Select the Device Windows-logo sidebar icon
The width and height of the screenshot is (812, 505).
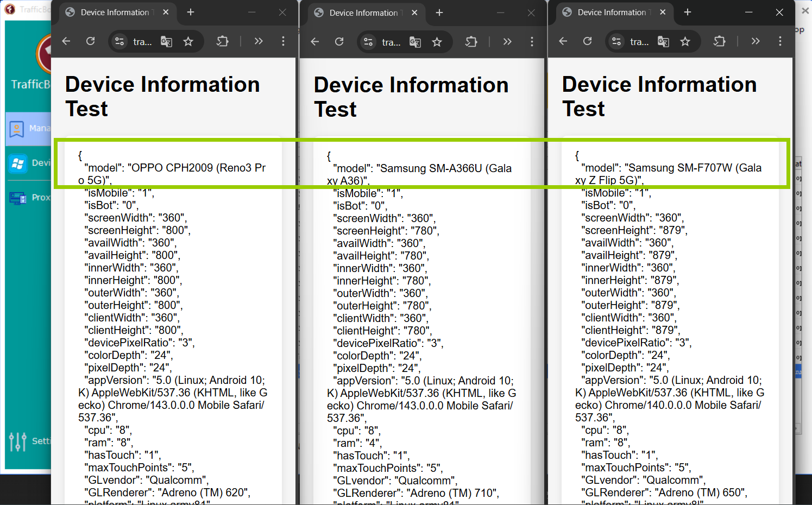click(x=17, y=163)
